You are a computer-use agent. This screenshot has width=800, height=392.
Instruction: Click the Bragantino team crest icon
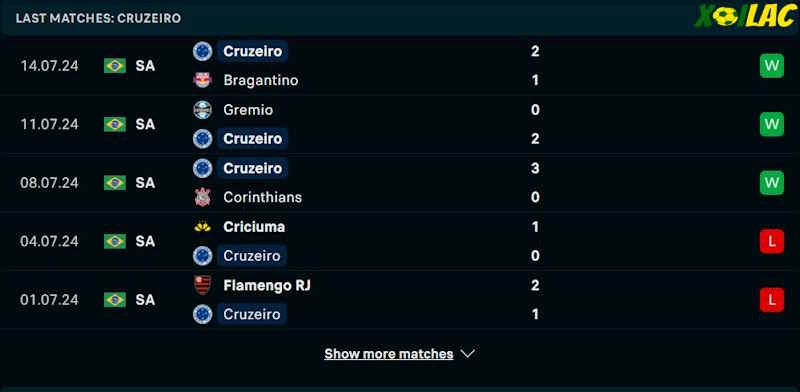[x=203, y=80]
